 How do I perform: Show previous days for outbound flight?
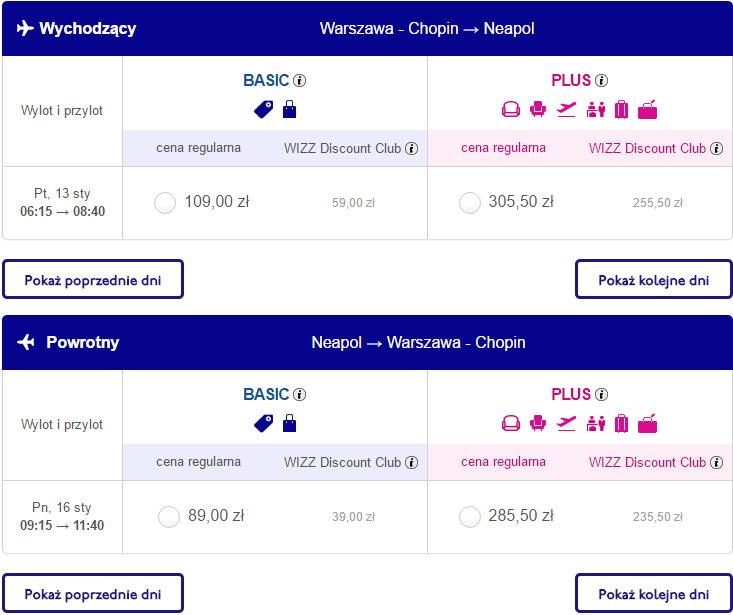[93, 279]
